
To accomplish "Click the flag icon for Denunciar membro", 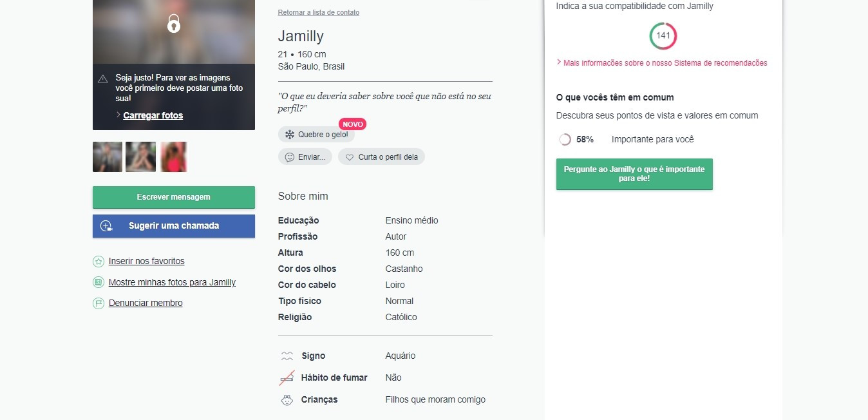I will tap(99, 303).
